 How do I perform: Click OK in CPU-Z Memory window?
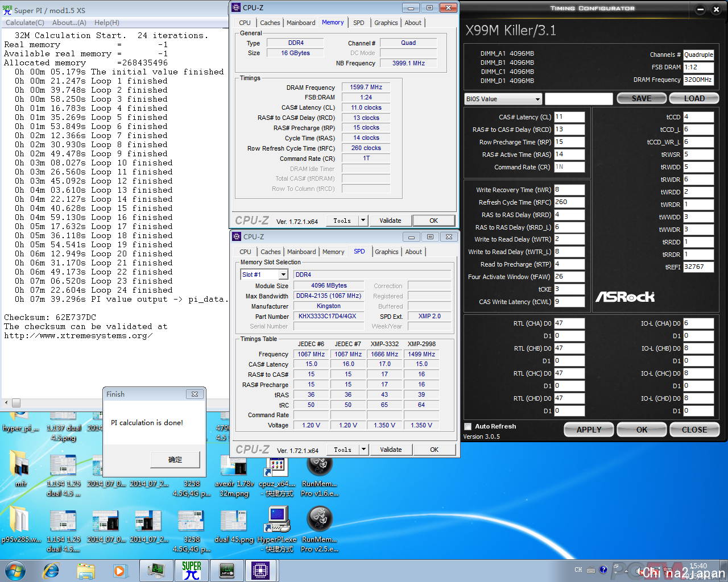tap(434, 221)
